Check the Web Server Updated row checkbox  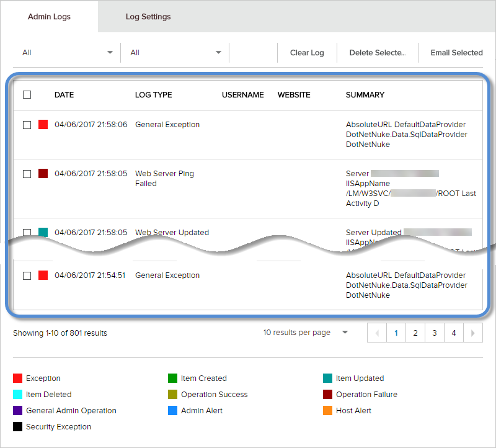tap(27, 233)
